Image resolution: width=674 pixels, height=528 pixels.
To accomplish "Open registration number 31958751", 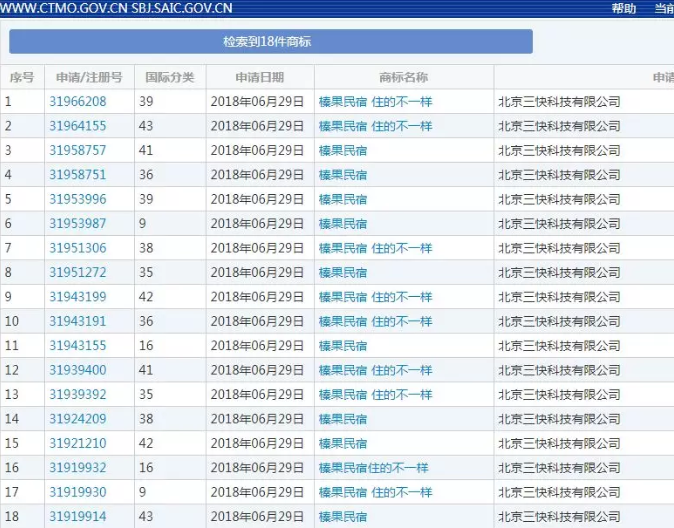I will pos(77,175).
